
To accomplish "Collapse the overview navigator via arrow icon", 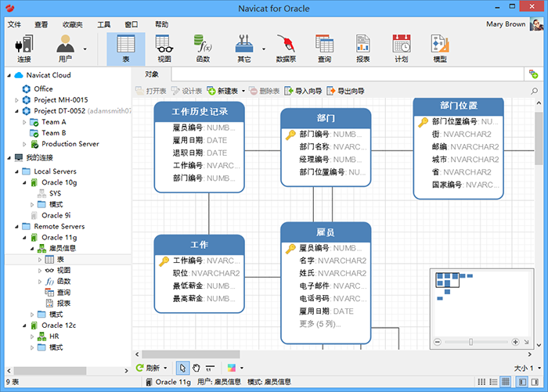I will point(526,342).
